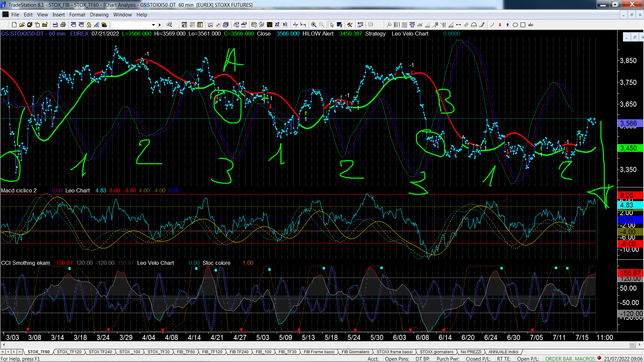The height and width of the screenshot is (362, 644).
Task: Open the Format menu
Action: (77, 15)
